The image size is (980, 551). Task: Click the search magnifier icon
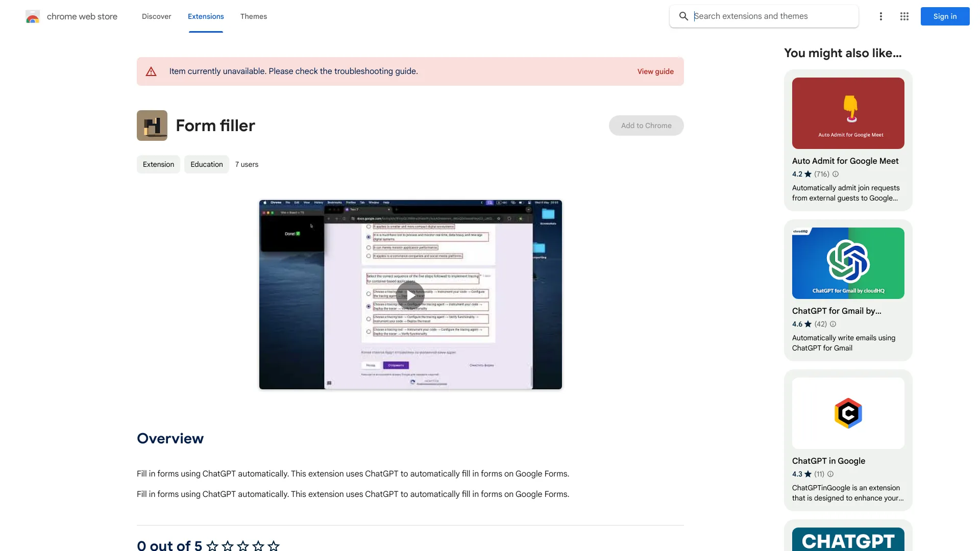[683, 16]
